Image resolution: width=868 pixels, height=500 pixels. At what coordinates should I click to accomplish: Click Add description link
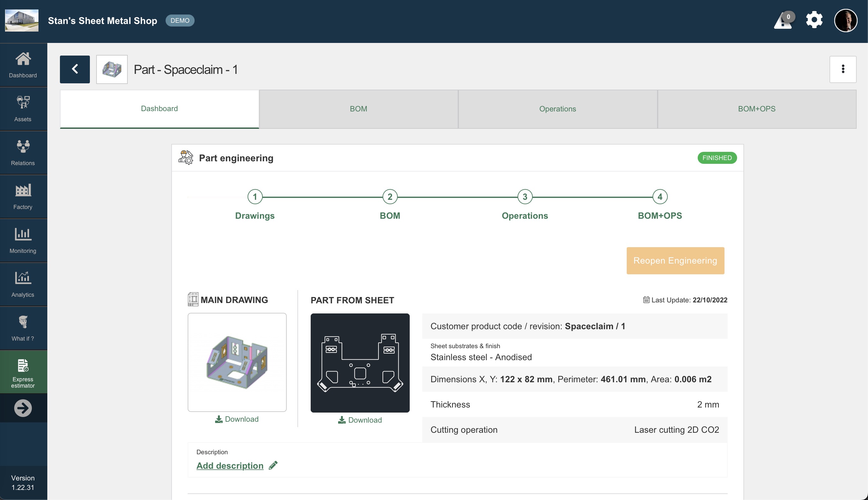coord(230,465)
